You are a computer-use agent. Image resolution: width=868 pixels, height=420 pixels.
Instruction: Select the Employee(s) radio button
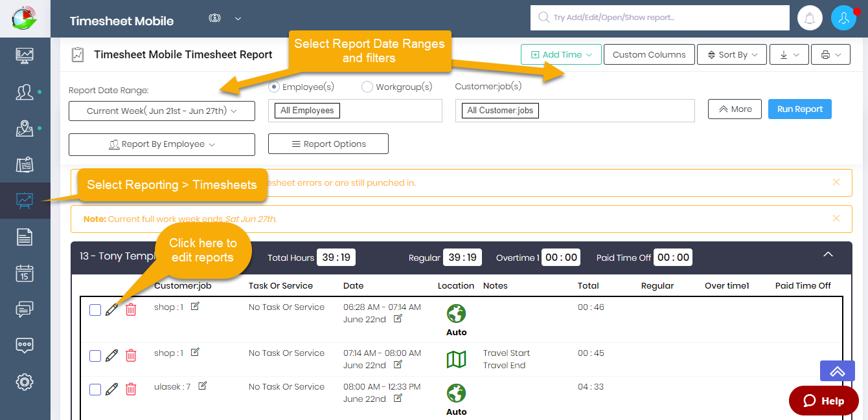(x=274, y=87)
